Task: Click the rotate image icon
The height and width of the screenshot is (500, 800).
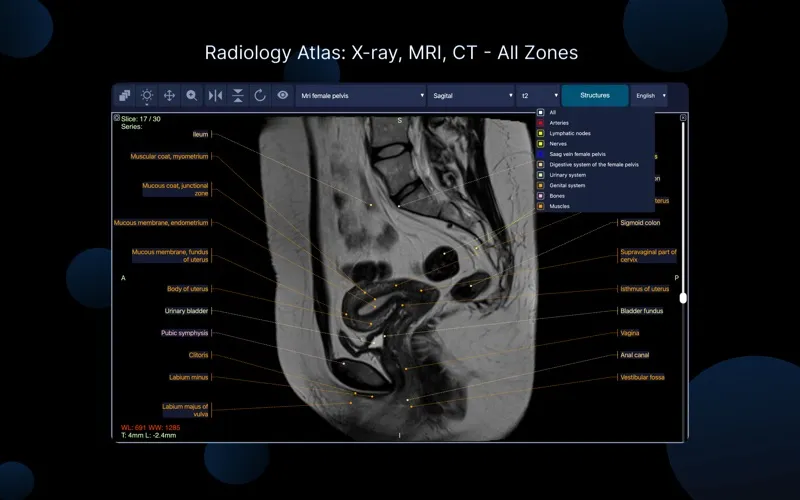Action: coord(260,95)
